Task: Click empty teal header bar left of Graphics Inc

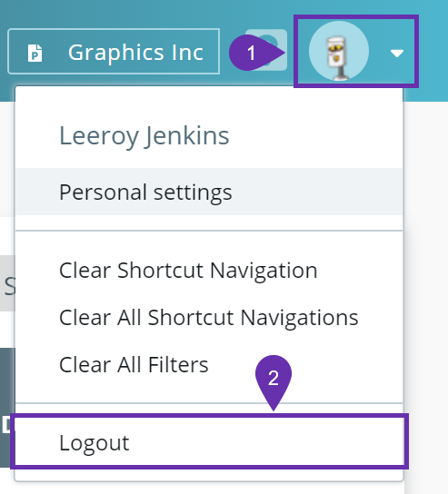Action: click(4, 51)
